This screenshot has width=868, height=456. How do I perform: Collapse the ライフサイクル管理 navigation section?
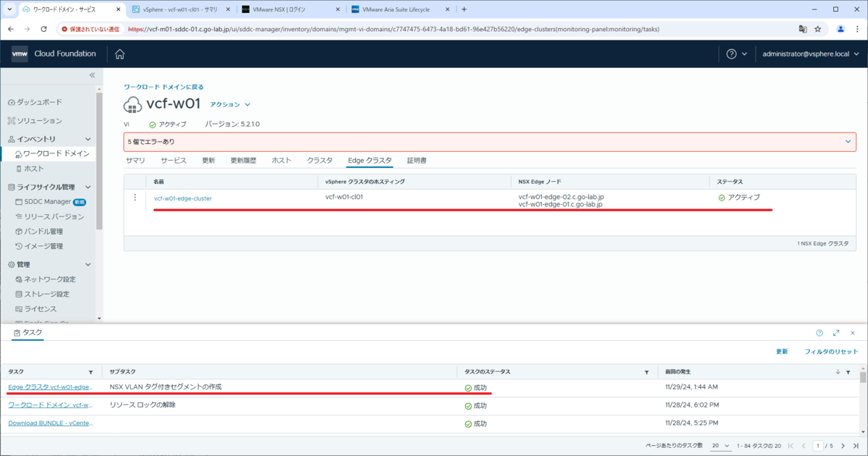click(88, 187)
